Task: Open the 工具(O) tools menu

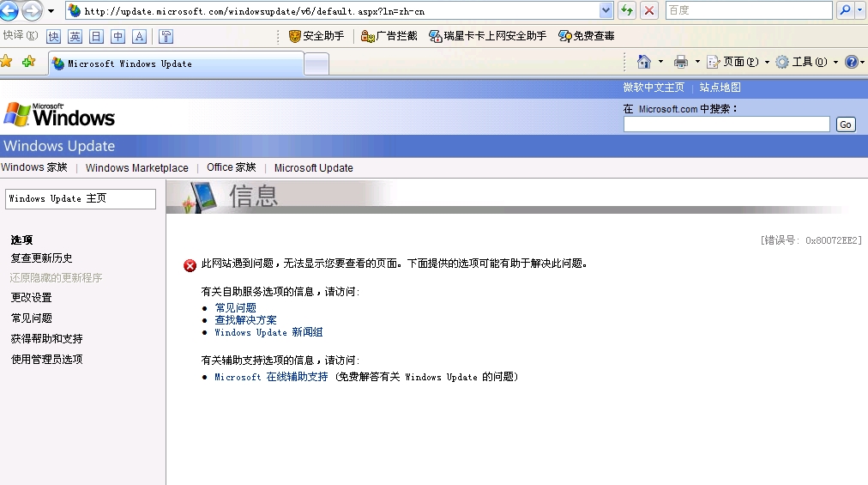Action: coord(807,62)
